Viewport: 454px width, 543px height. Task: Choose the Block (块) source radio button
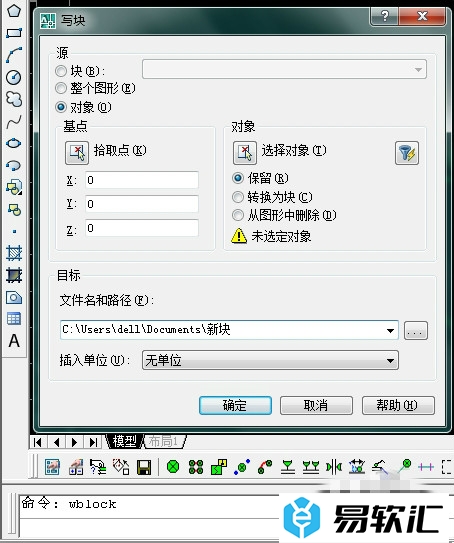pos(61,71)
